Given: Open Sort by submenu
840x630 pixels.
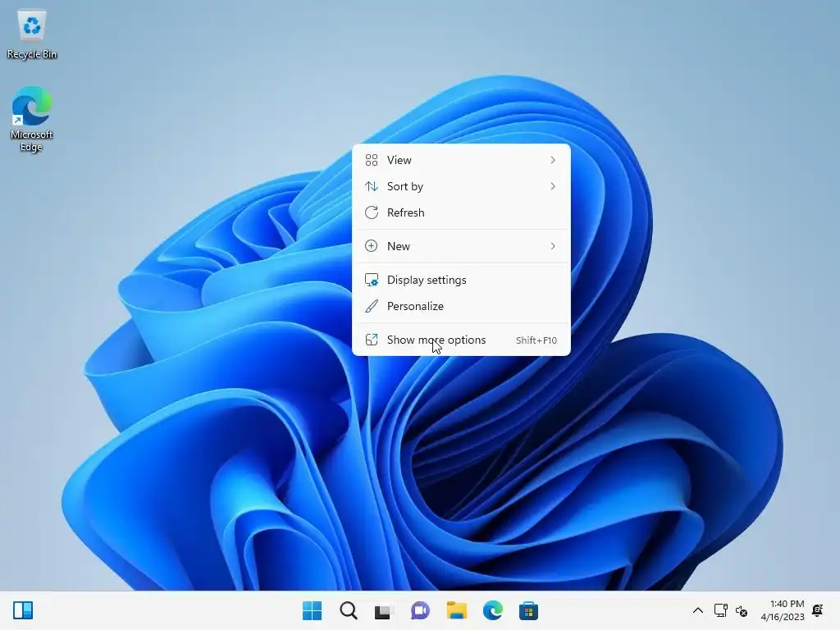Looking at the screenshot, I should 461,186.
